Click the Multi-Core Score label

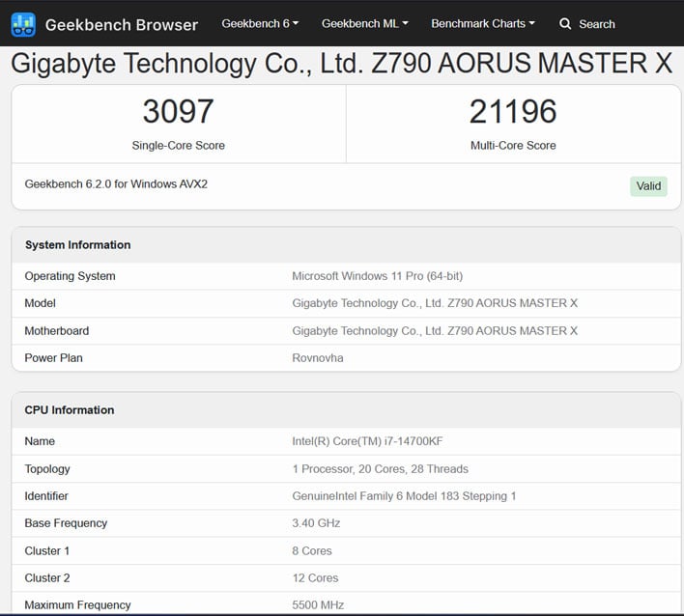click(x=513, y=145)
